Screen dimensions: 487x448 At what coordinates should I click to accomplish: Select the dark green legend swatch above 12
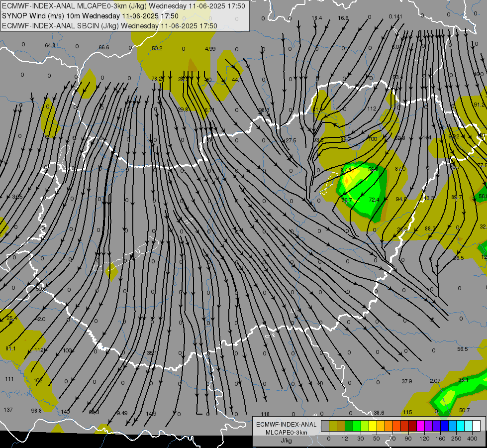click(349, 426)
